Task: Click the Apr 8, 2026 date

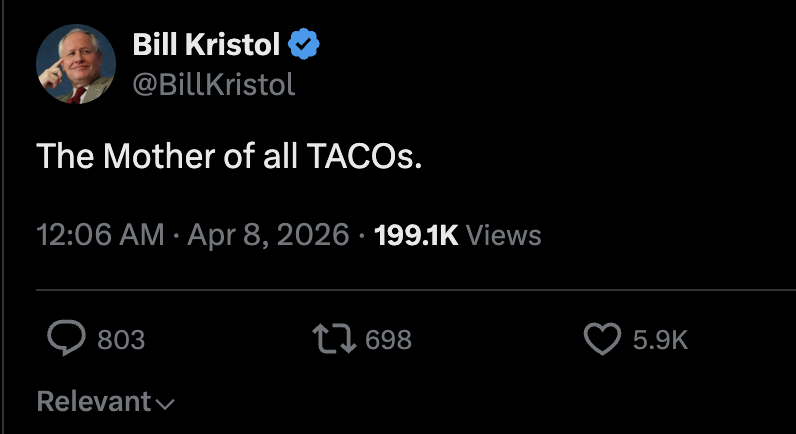Action: 267,235
